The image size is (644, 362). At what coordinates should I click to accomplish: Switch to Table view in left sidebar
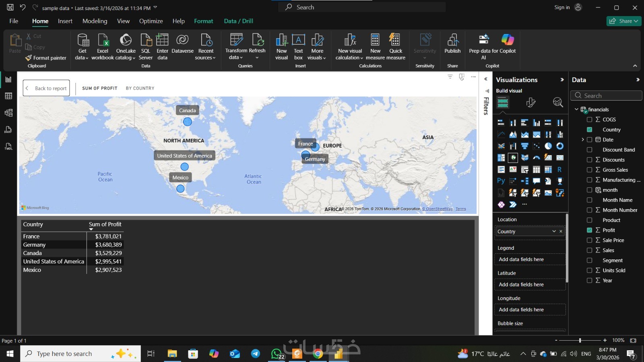(8, 96)
